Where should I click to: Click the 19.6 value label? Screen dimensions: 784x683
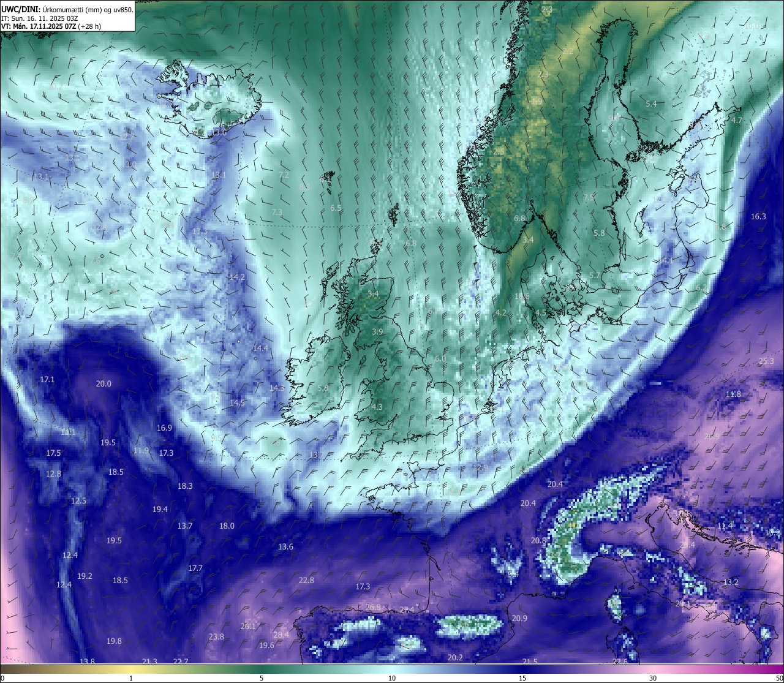pyautogui.click(x=266, y=646)
